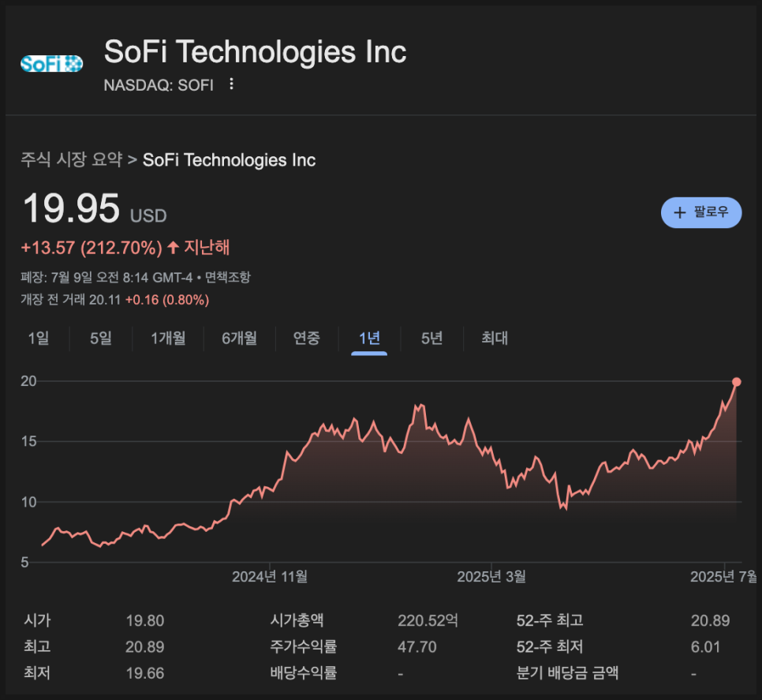Viewport: 762px width, 700px height.
Task: Select the 1년 chart tab
Action: pos(369,338)
